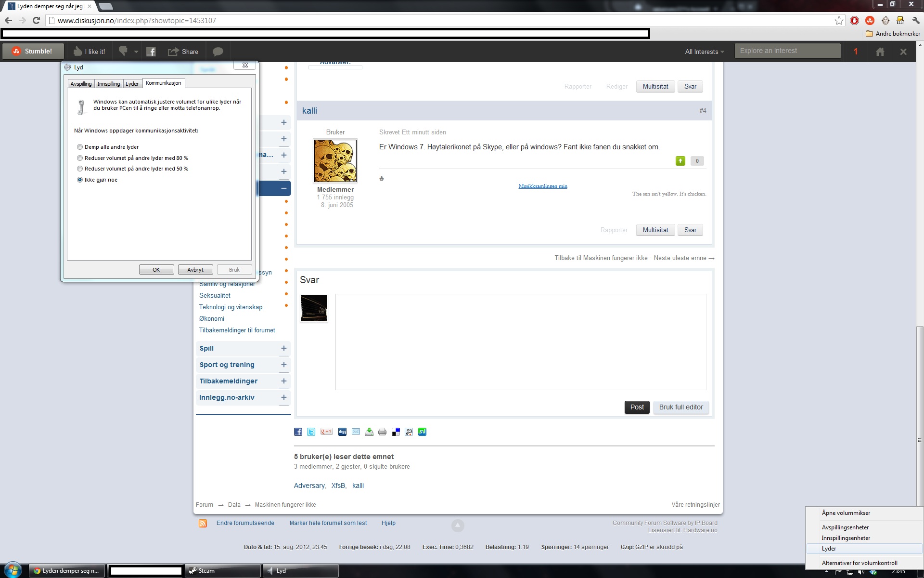Choose 'Åpne volummikser' from tray menu
The height and width of the screenshot is (578, 924).
864,513
